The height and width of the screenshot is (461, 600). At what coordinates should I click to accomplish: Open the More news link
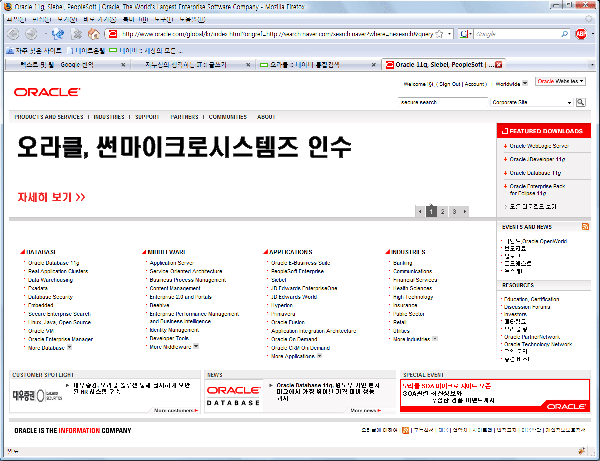366,411
